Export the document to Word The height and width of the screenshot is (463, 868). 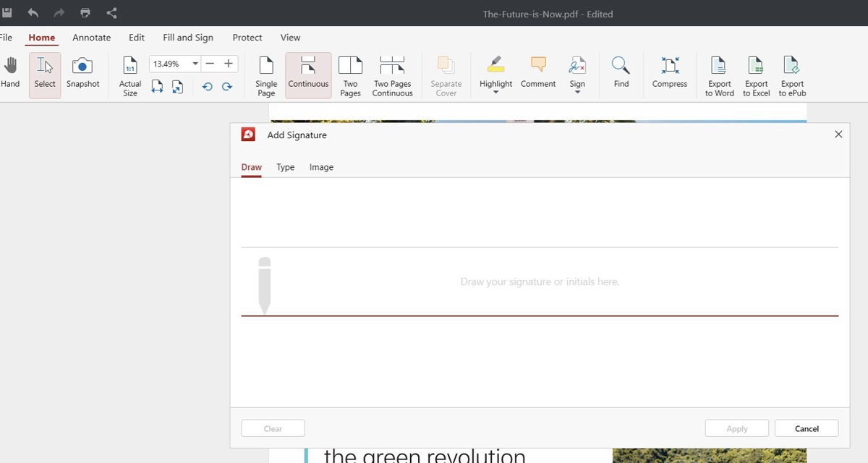[x=718, y=75]
